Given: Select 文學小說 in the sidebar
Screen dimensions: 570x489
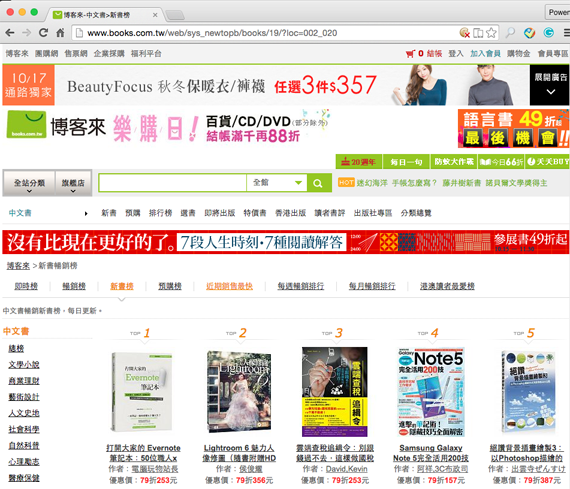Looking at the screenshot, I should click(x=24, y=365).
